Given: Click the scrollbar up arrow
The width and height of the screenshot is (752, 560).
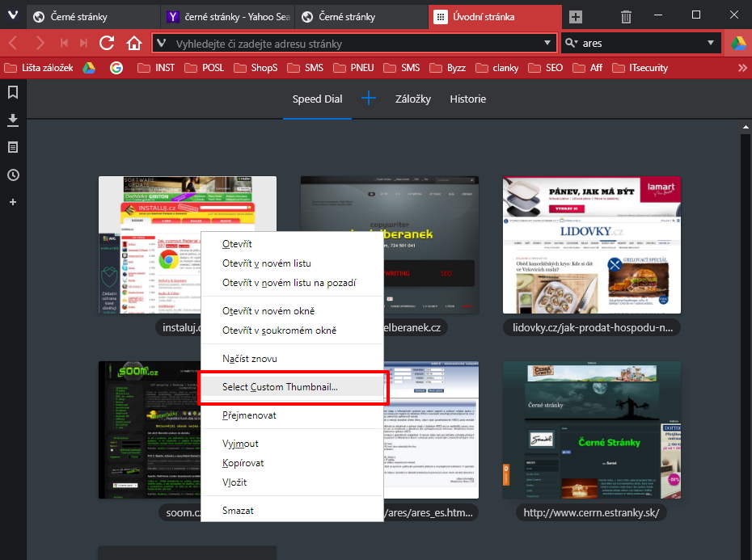Looking at the screenshot, I should tap(746, 127).
